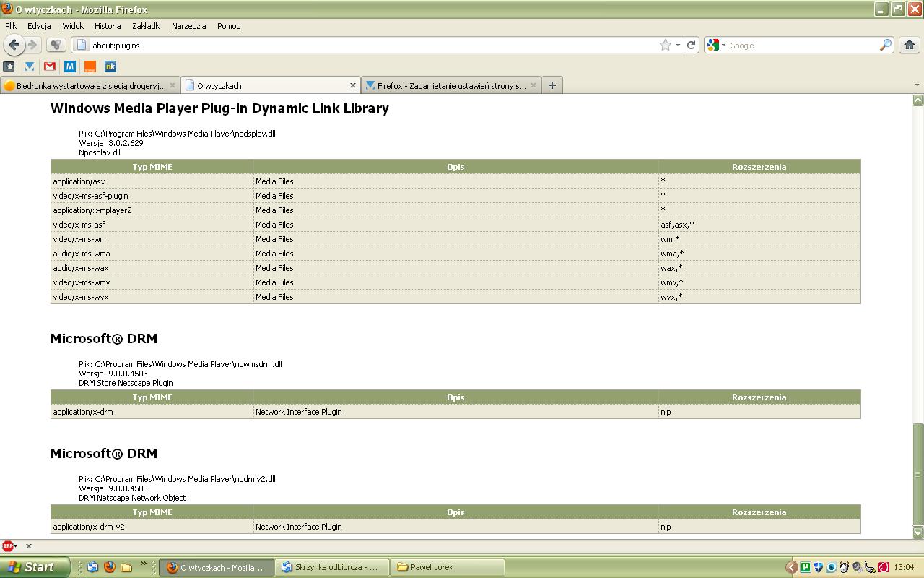Reload the about:plugins page
The width and height of the screenshot is (924, 578).
pos(691,45)
